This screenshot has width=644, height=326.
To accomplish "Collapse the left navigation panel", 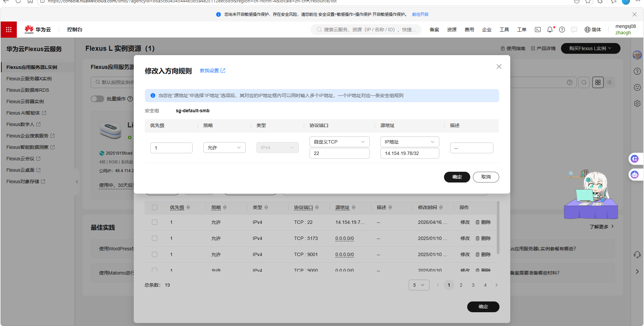I will 77,182.
